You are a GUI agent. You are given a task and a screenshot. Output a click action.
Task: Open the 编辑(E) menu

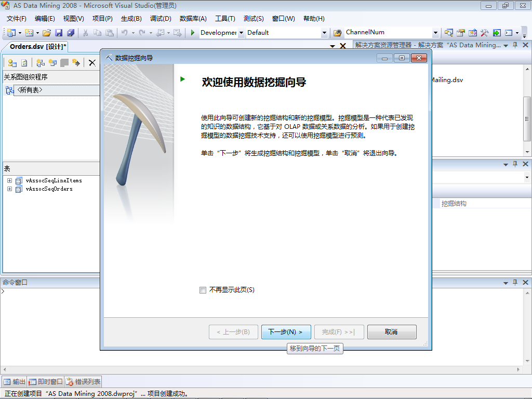45,19
